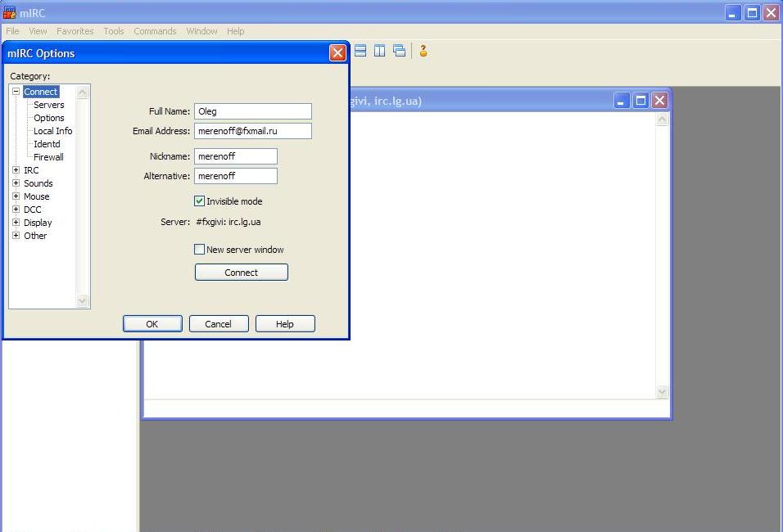Select the Other category label

(x=35, y=235)
